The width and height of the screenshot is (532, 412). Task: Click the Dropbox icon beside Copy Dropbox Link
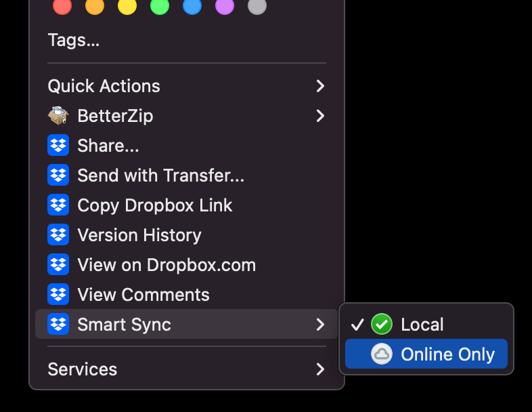pyautogui.click(x=58, y=205)
